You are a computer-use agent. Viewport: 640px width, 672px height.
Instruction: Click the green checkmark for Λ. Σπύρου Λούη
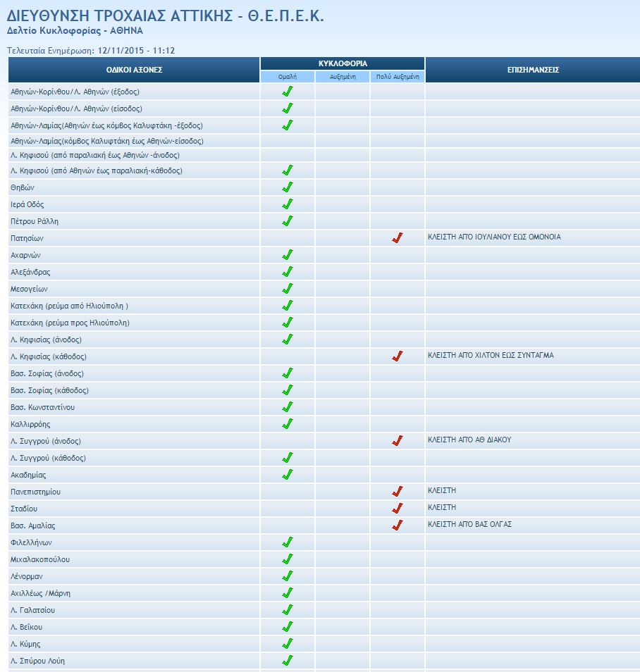pos(287,661)
